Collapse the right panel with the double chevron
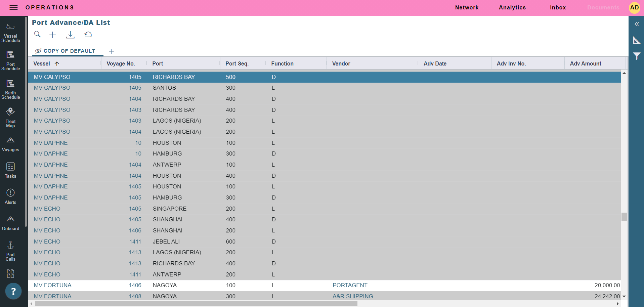This screenshot has height=307, width=644. pos(636,24)
